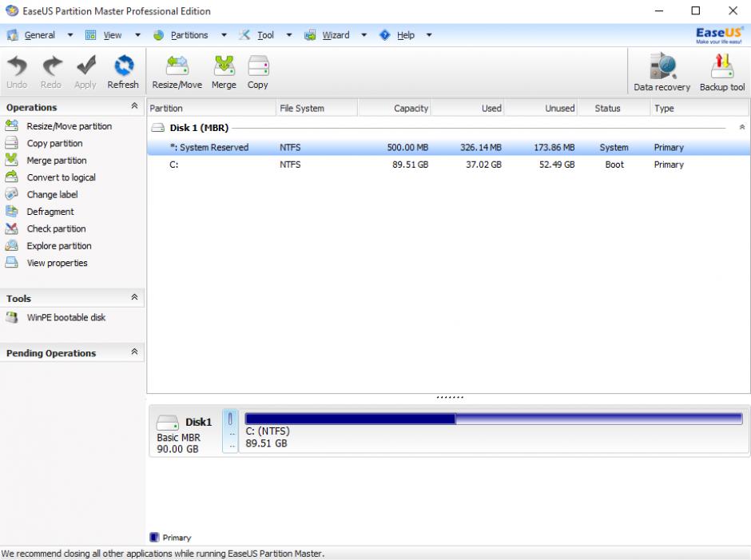
Task: Click the Copy partition link
Action: pos(54,143)
